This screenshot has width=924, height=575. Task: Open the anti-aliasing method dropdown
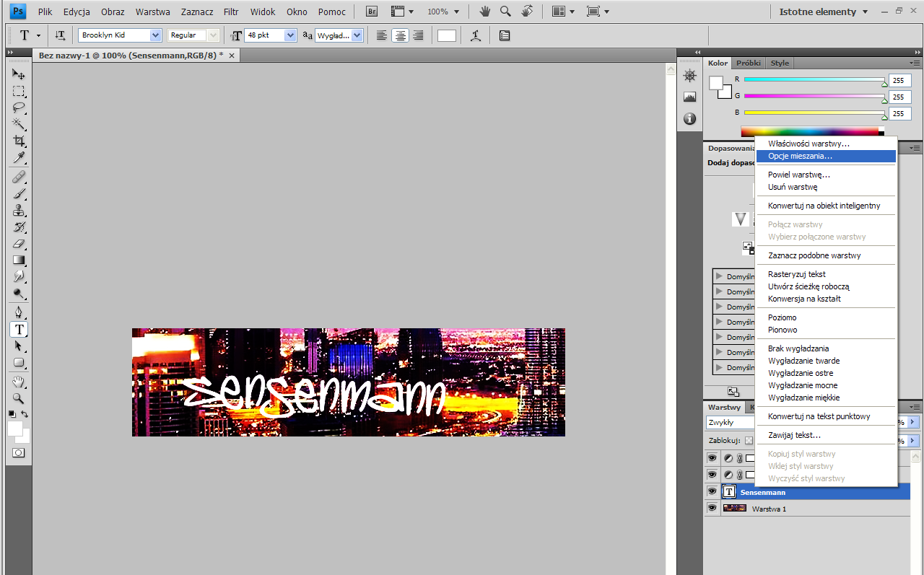(357, 35)
